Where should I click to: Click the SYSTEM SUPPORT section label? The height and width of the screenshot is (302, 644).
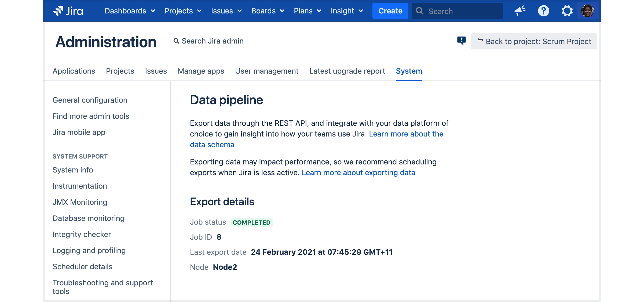80,156
